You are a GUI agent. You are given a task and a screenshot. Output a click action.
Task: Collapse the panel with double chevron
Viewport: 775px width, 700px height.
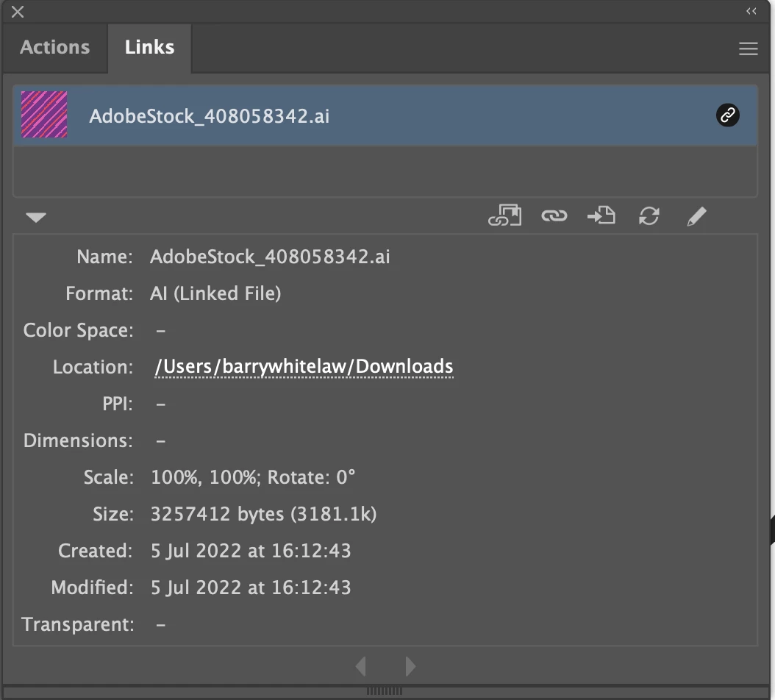(x=751, y=11)
